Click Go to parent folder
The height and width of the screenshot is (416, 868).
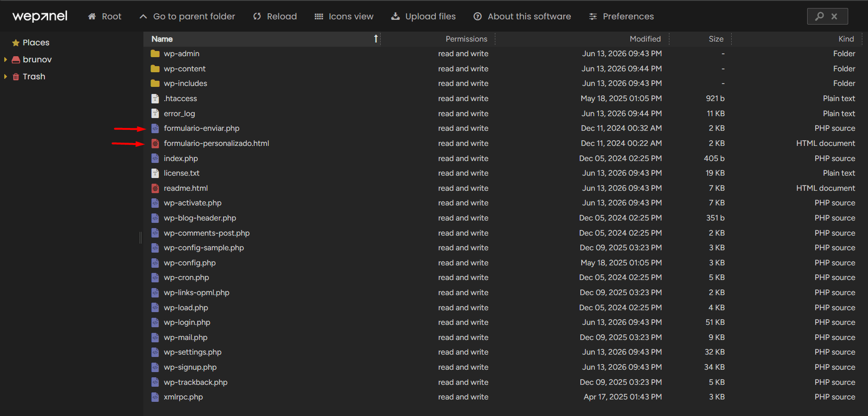coord(187,17)
